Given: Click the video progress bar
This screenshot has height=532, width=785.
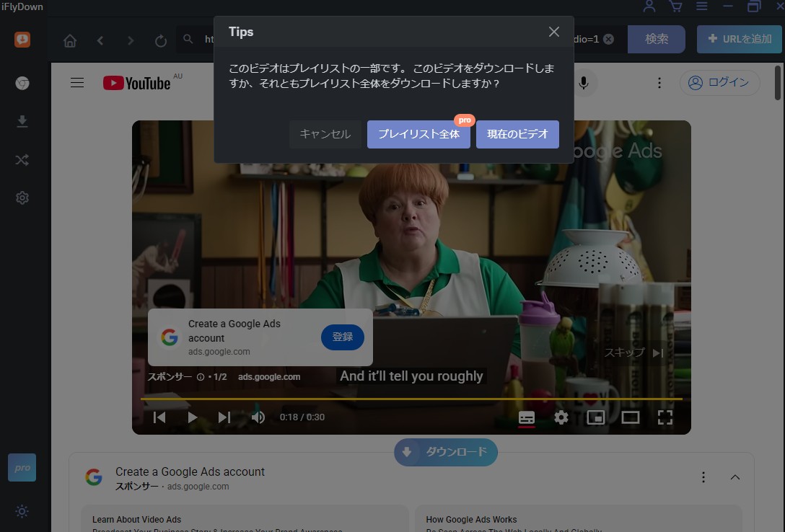Looking at the screenshot, I should click(411, 399).
